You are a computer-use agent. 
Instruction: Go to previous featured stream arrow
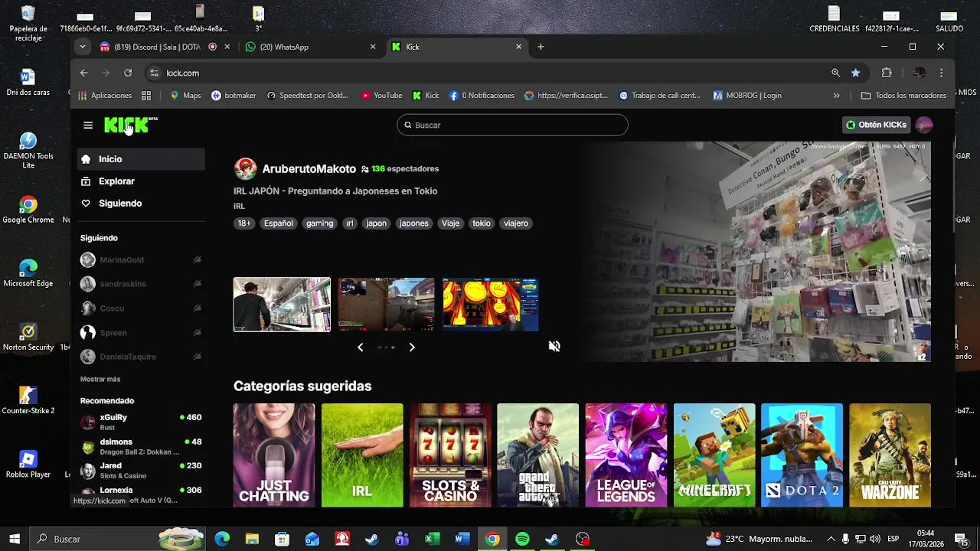click(361, 347)
